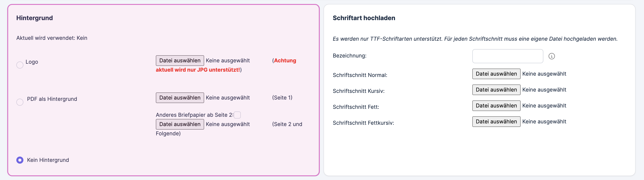Click the Anderes Briefpapier ab Seite 2 label
The height and width of the screenshot is (180, 644).
coord(194,115)
